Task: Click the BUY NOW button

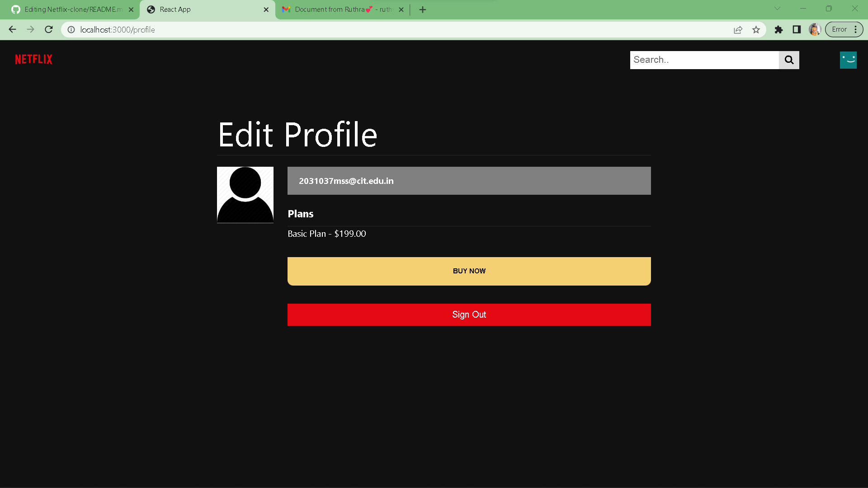Action: coord(469,271)
